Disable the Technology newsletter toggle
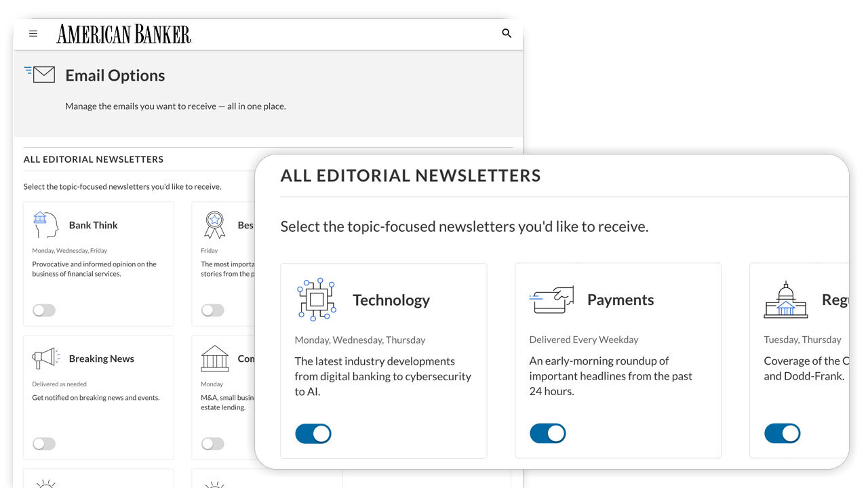 [x=313, y=434]
